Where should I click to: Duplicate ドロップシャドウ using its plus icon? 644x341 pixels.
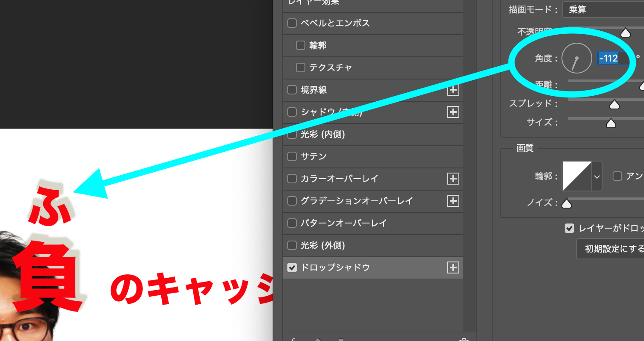point(453,268)
